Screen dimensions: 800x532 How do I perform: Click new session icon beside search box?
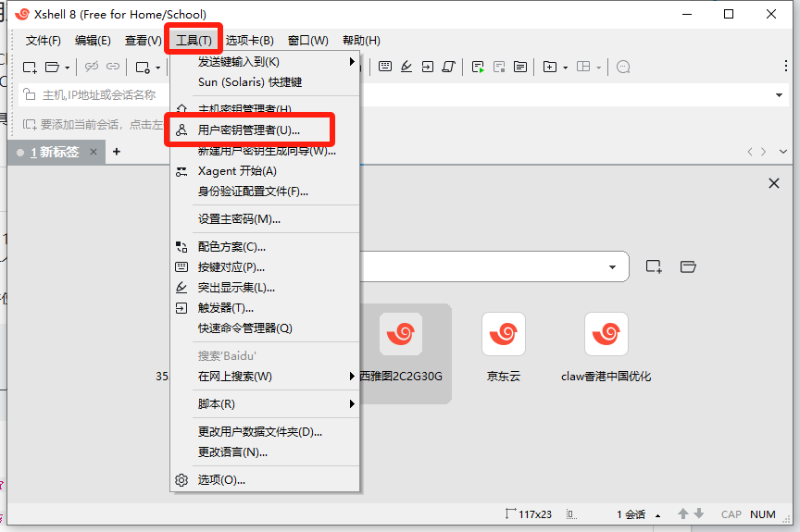[654, 266]
